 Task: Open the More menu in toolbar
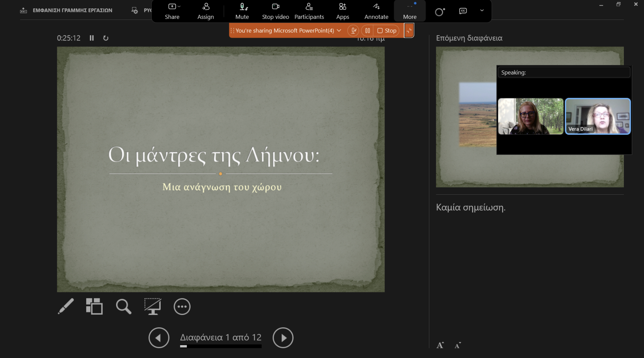coord(409,11)
